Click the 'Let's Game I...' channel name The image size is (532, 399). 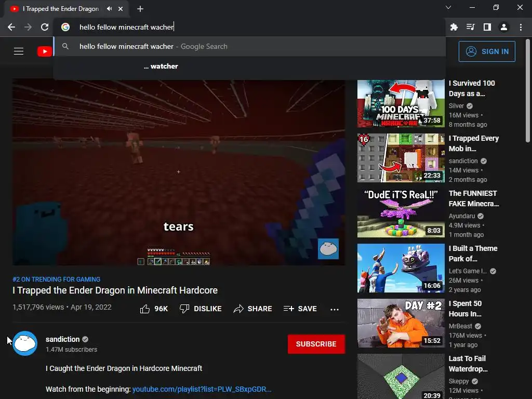click(468, 271)
